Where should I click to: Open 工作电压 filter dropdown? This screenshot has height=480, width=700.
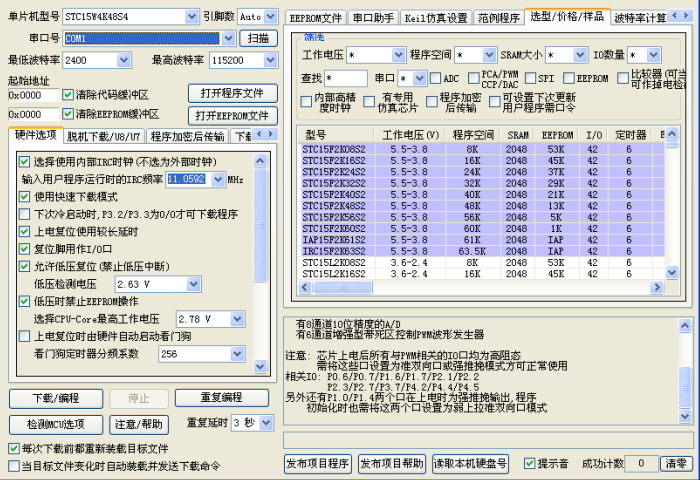[x=398, y=55]
